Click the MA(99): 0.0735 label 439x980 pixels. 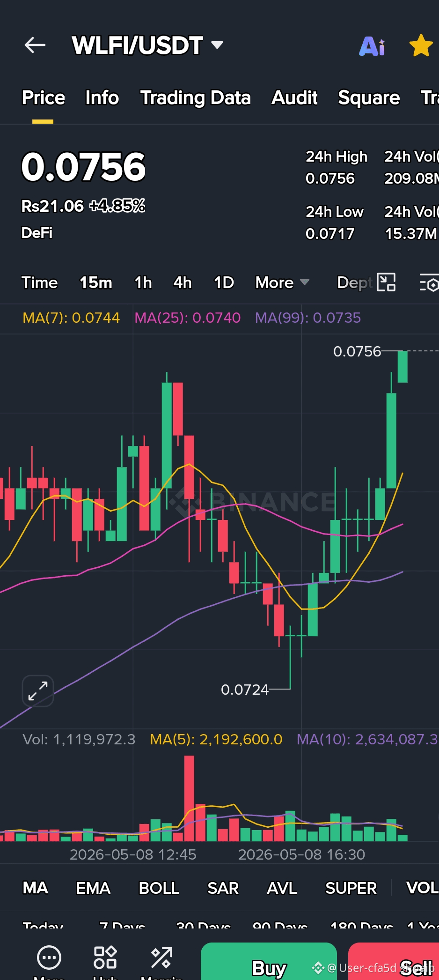(308, 318)
